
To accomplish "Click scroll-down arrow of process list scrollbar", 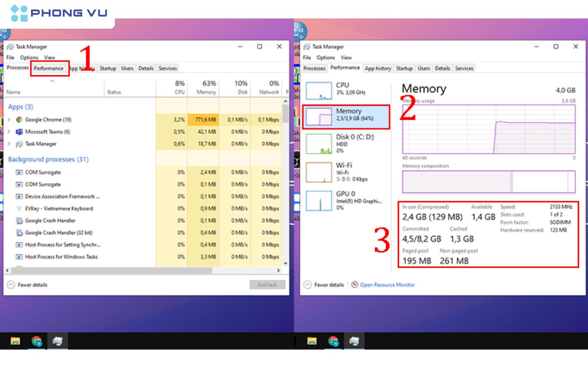I will click(x=285, y=263).
